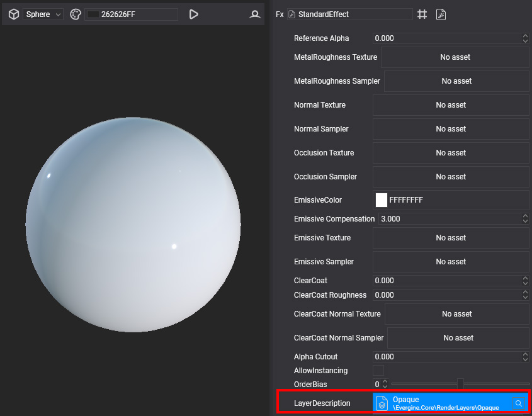Click the 262626FF background color field
Image resolution: width=532 pixels, height=416 pixels.
point(132,14)
